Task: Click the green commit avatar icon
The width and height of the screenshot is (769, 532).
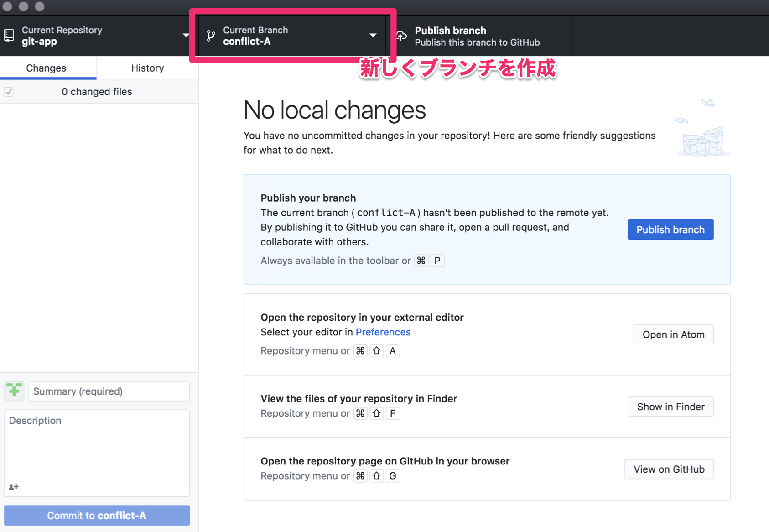Action: 14,391
